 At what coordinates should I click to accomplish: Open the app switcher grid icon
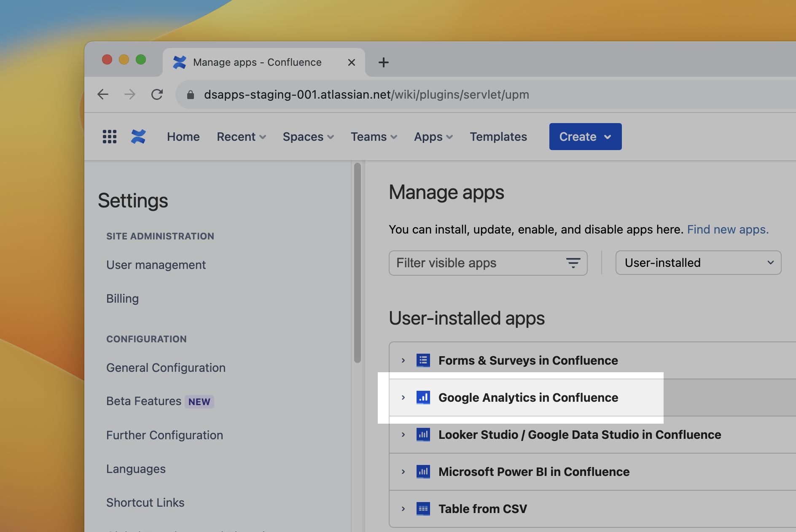tap(110, 137)
